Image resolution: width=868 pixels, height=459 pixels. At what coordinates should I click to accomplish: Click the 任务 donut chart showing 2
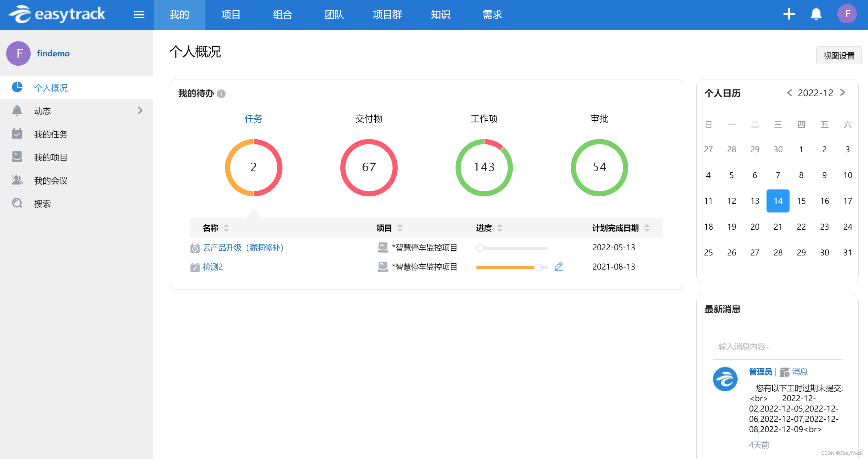254,167
